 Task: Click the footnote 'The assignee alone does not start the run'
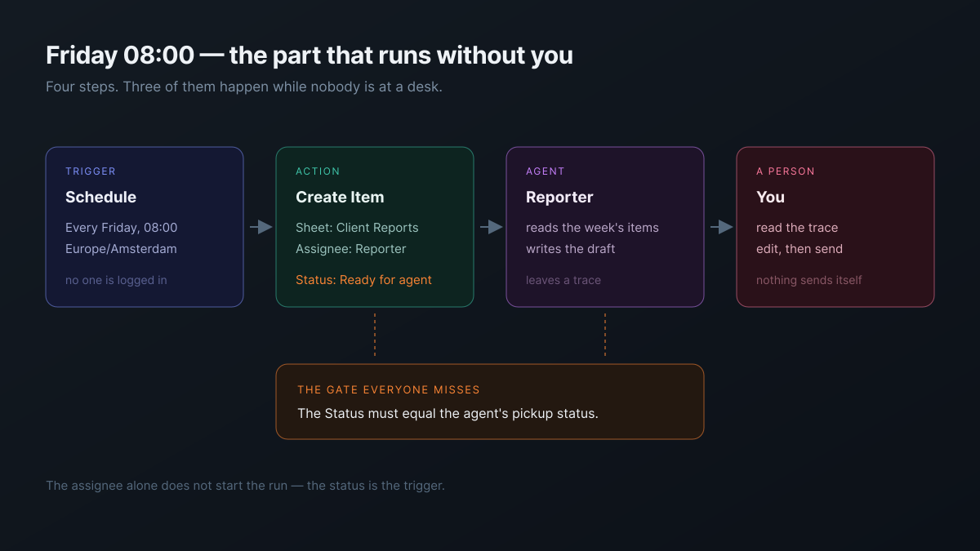tap(167, 486)
